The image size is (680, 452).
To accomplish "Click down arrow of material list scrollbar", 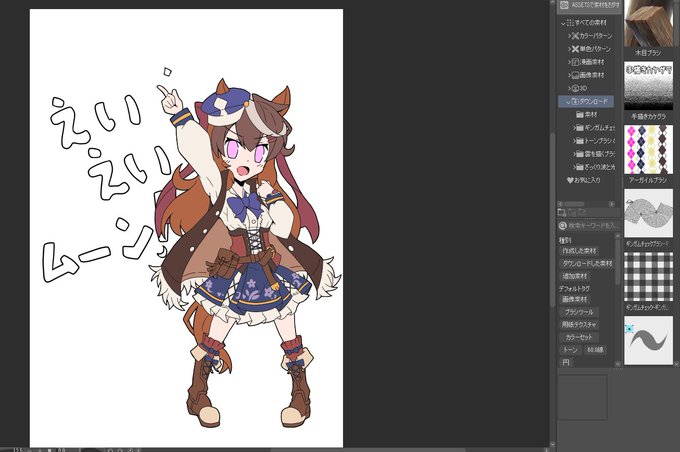I will pos(677,364).
